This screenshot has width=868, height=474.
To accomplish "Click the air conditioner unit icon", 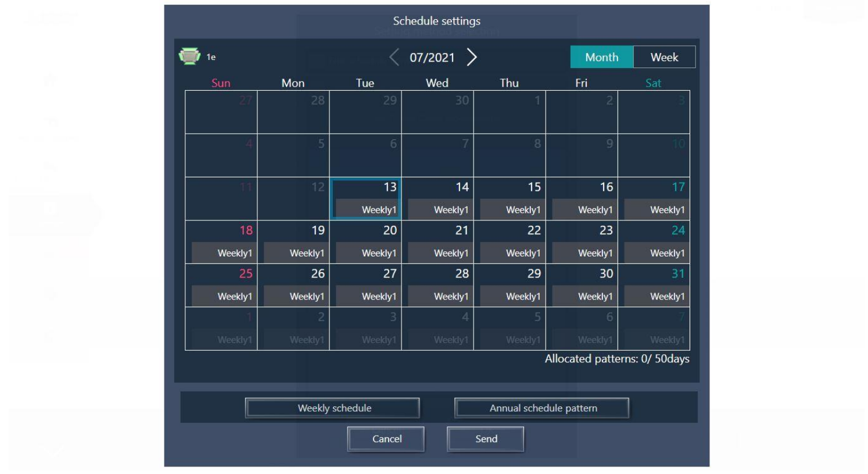I will pos(189,56).
